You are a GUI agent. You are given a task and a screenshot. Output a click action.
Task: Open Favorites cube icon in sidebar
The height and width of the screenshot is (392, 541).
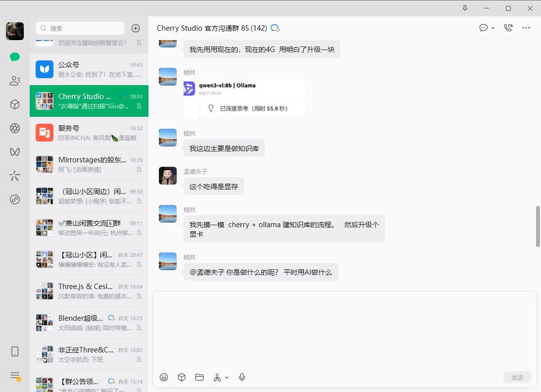15,104
